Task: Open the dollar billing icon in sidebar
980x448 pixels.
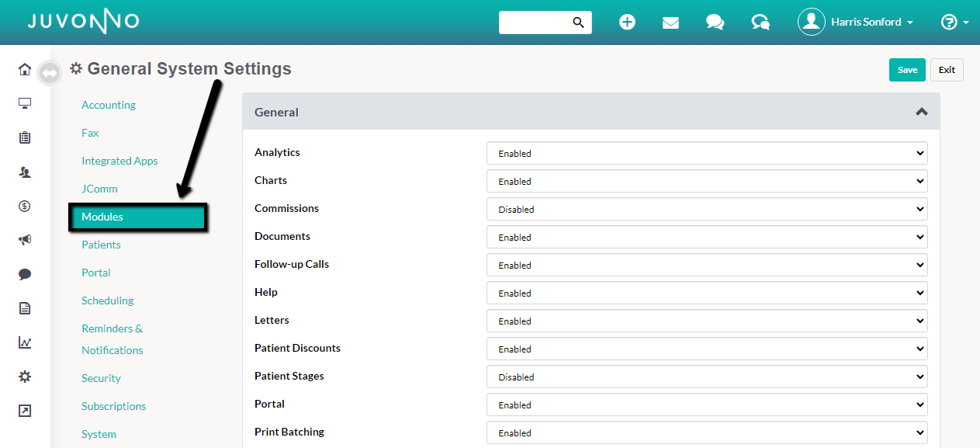Action: [25, 206]
